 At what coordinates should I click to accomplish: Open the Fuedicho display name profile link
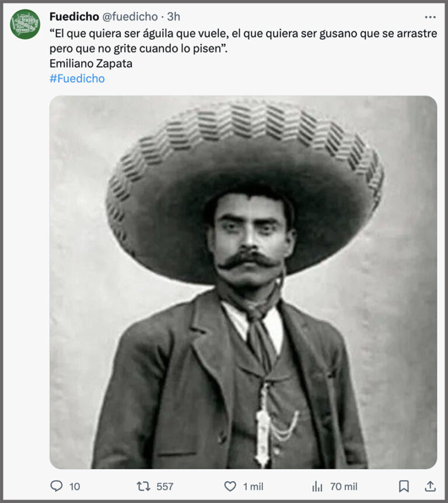click(x=74, y=17)
